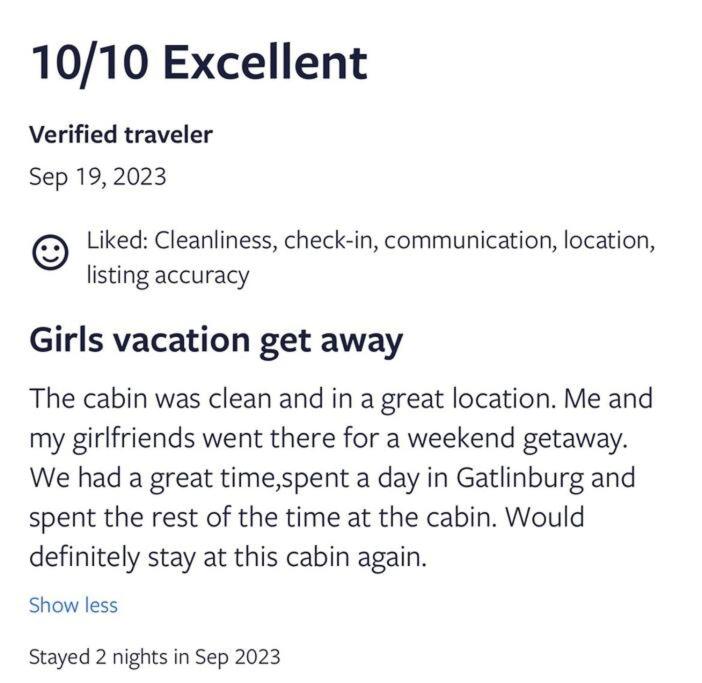
Task: Click the word Gatlinburg in the review
Action: pyautogui.click(x=520, y=478)
